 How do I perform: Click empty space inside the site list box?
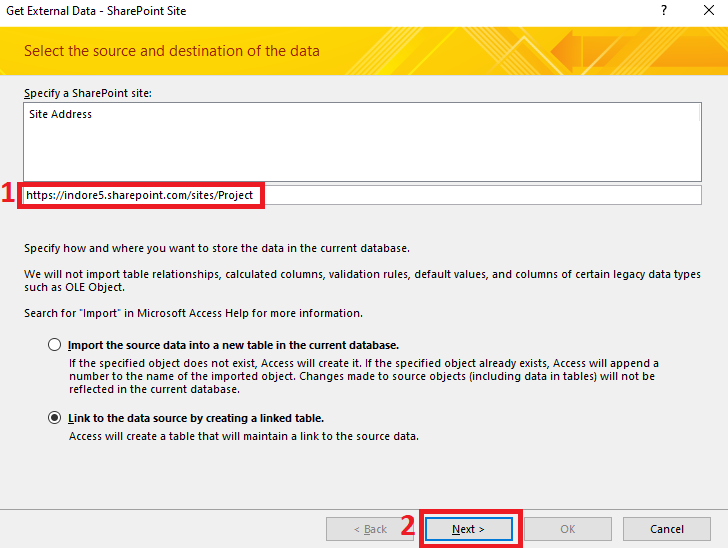(360, 150)
